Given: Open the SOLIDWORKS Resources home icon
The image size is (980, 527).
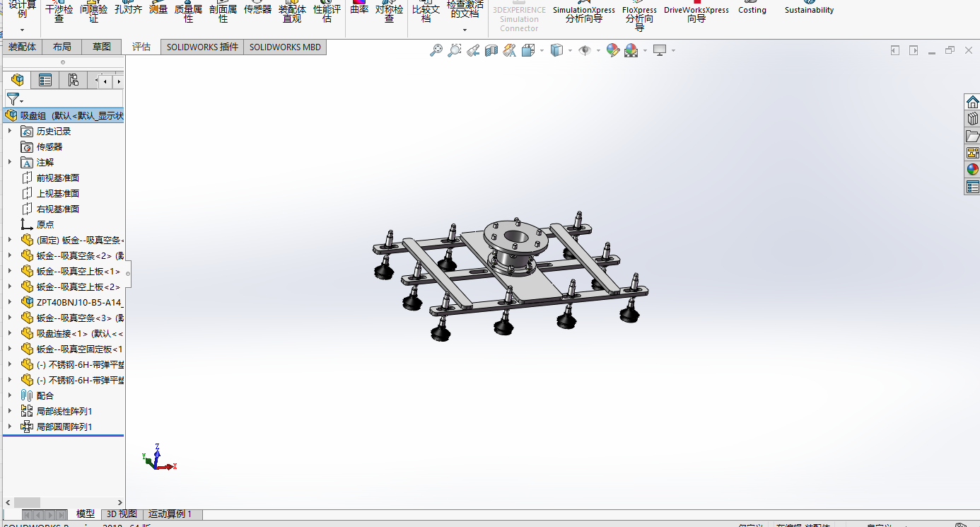Looking at the screenshot, I should point(972,102).
